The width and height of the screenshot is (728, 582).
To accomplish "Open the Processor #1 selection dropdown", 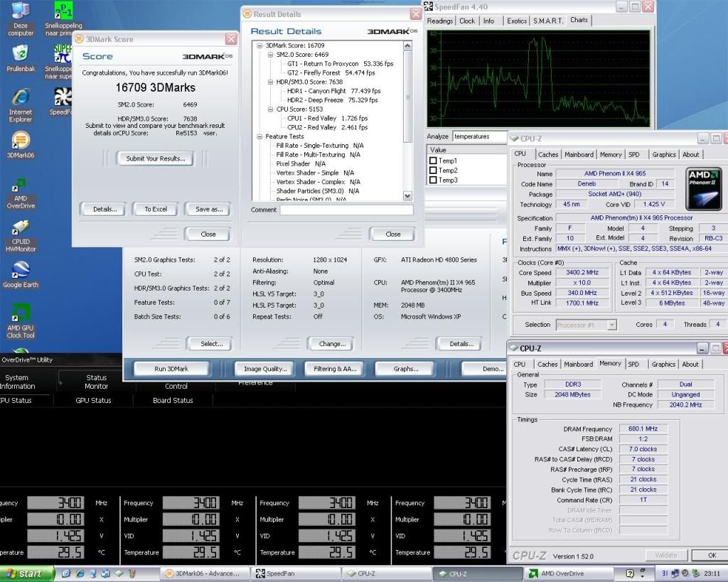I will pos(611,325).
